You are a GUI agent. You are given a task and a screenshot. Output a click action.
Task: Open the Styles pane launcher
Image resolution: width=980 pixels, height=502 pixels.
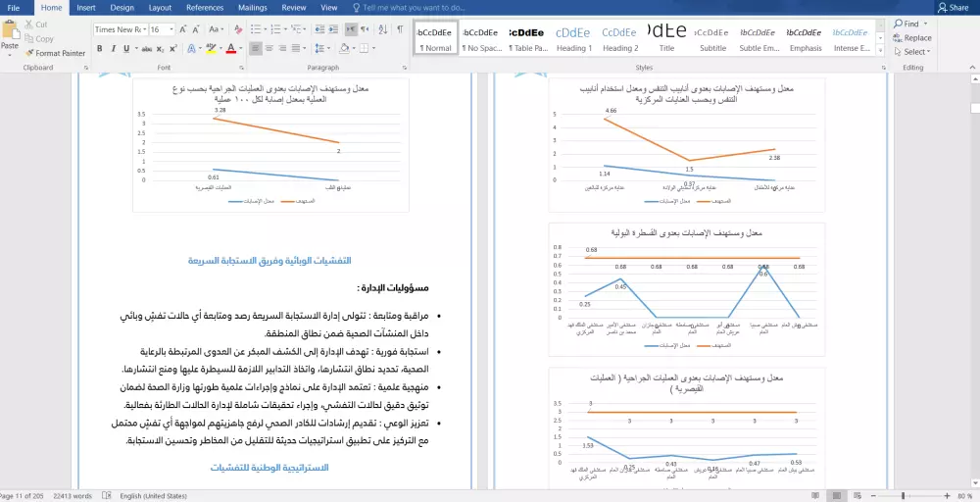click(884, 68)
